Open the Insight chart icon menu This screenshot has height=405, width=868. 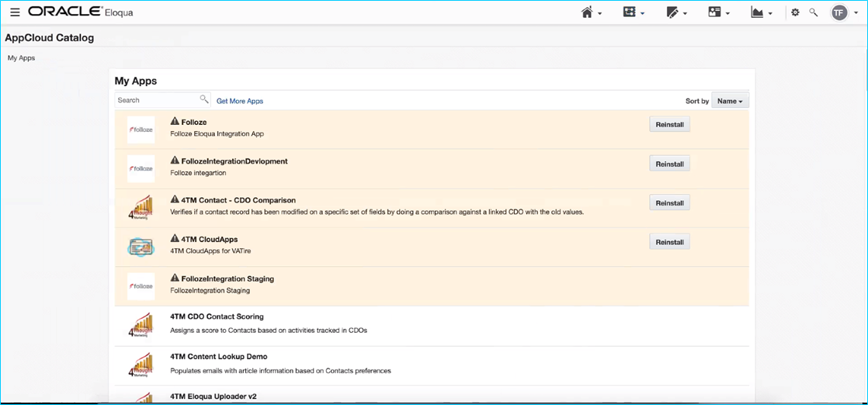(757, 12)
